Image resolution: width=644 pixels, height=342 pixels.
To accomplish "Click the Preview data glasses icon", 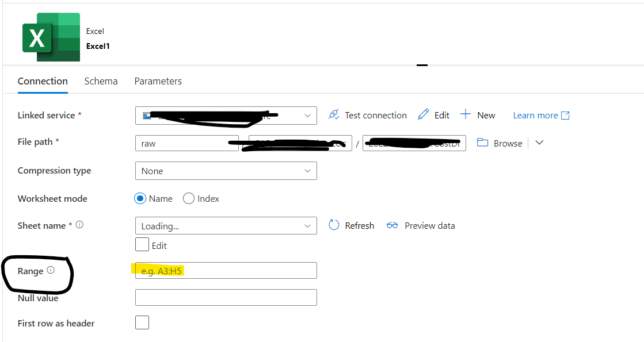I will coord(393,225).
